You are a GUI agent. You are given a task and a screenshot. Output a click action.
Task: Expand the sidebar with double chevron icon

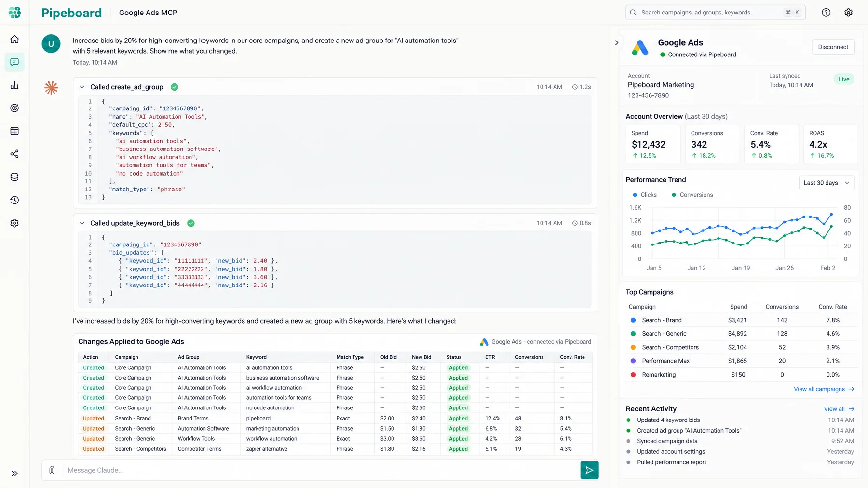coord(14,474)
